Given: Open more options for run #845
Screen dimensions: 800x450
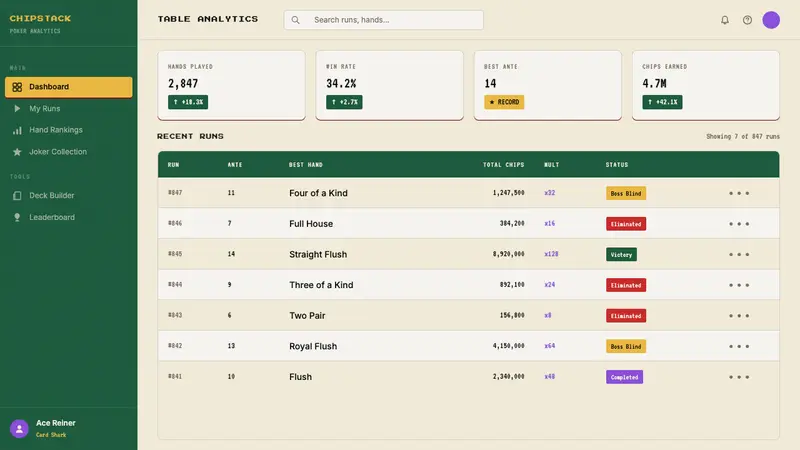Looking at the screenshot, I should 739,255.
